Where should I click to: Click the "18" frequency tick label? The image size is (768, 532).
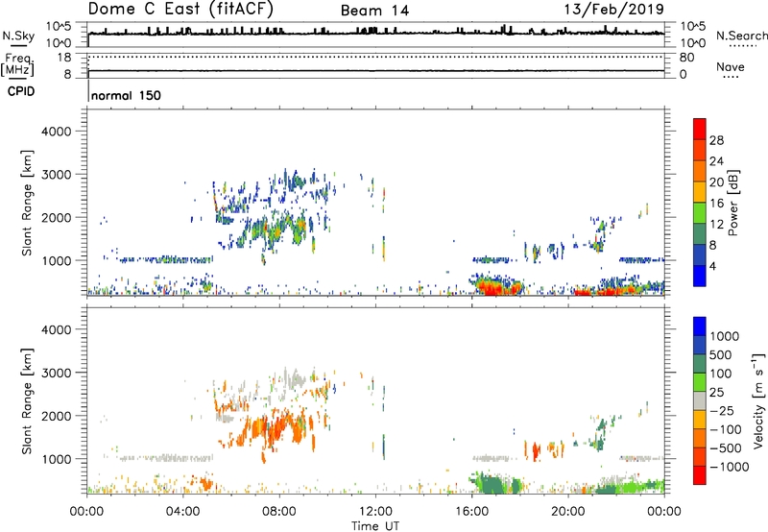pos(64,58)
